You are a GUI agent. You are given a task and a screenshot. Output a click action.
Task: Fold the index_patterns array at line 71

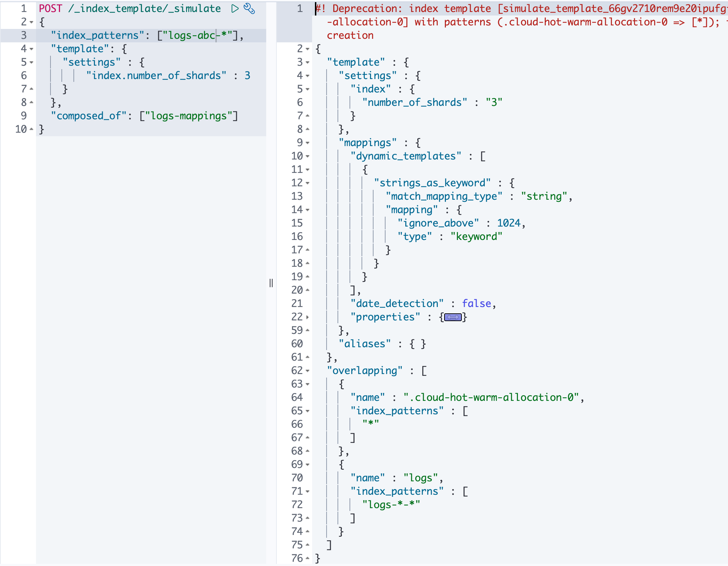(x=308, y=492)
